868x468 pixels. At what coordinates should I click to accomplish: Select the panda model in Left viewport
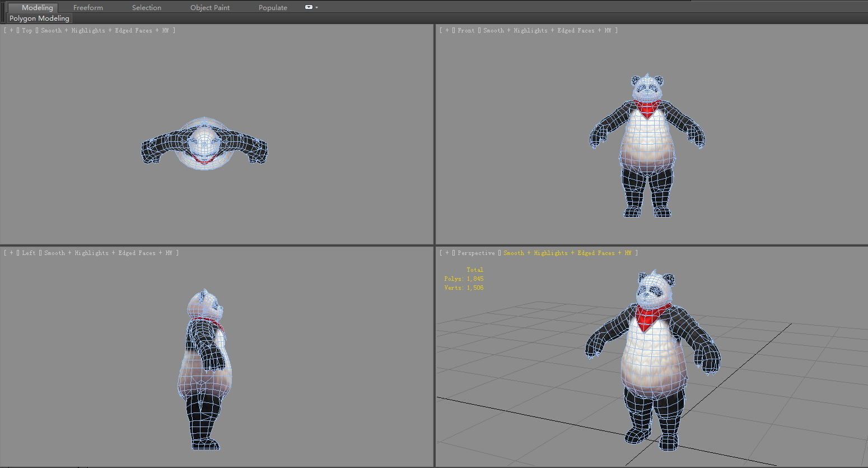pos(205,370)
